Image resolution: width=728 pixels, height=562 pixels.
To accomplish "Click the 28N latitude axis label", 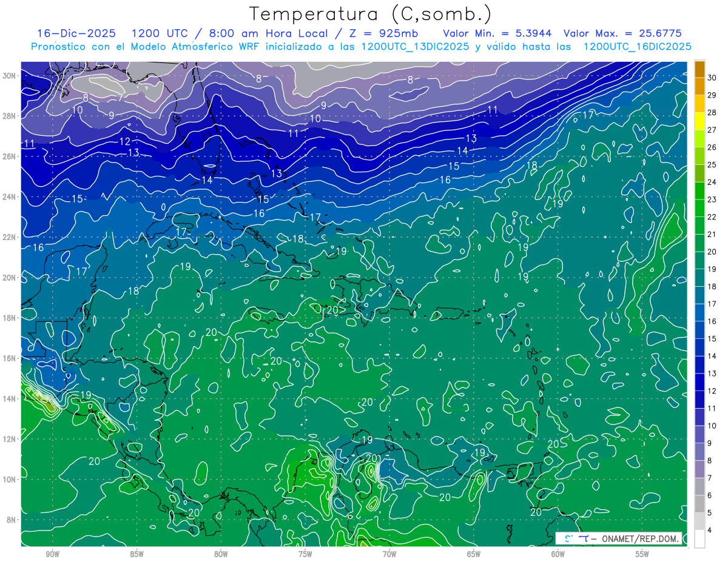I will [x=10, y=116].
